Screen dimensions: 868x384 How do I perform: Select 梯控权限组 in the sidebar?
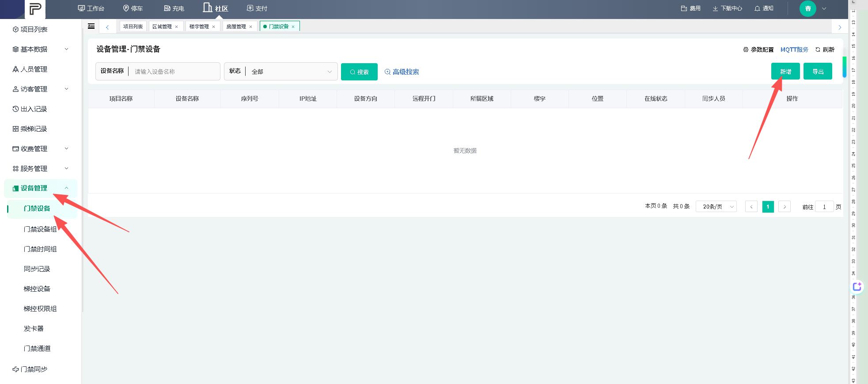(x=40, y=308)
